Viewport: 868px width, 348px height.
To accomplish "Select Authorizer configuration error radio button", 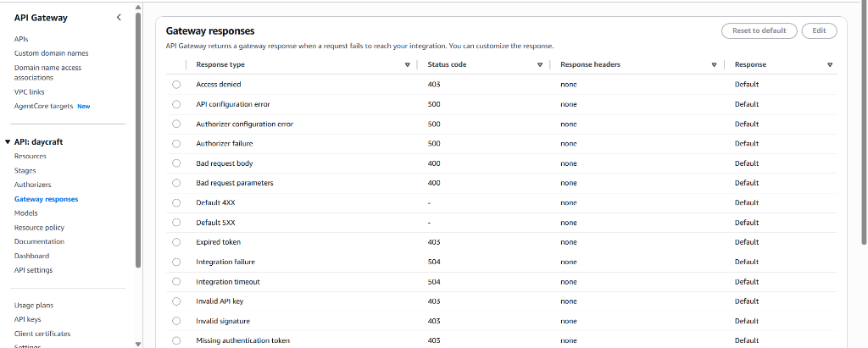I will [x=176, y=124].
